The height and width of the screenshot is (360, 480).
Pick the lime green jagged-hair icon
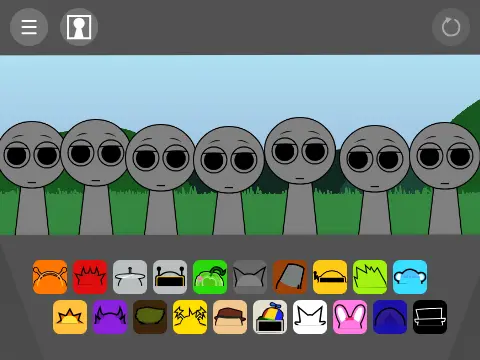click(x=370, y=277)
